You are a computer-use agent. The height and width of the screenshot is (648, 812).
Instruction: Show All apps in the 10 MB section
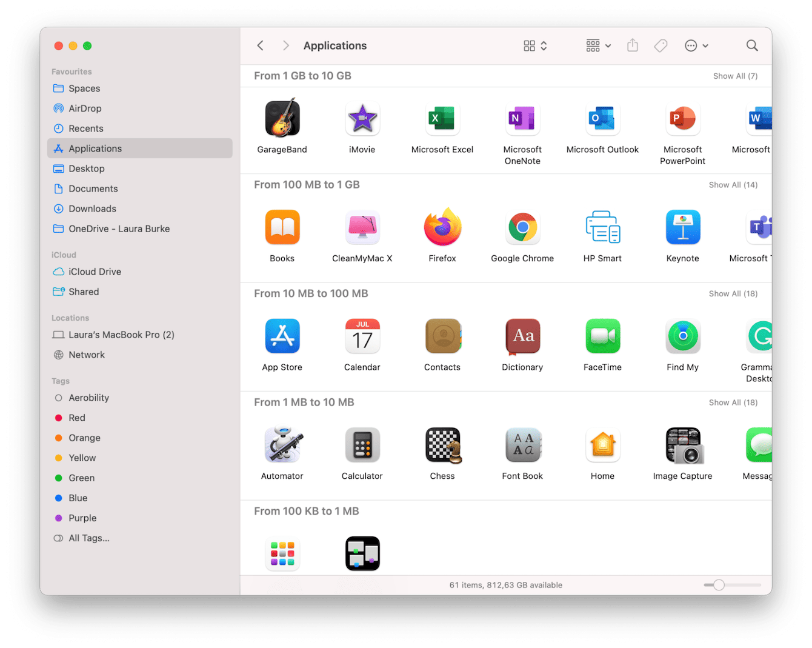(x=733, y=293)
